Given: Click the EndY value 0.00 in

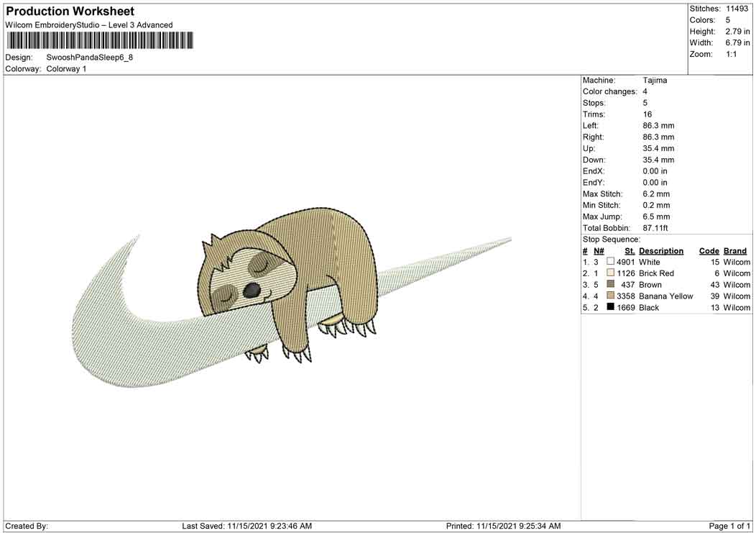Looking at the screenshot, I should [655, 183].
